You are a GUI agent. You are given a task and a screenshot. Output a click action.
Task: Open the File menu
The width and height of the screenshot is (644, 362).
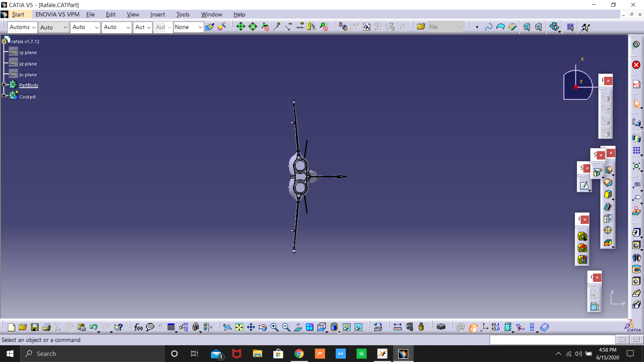[91, 14]
